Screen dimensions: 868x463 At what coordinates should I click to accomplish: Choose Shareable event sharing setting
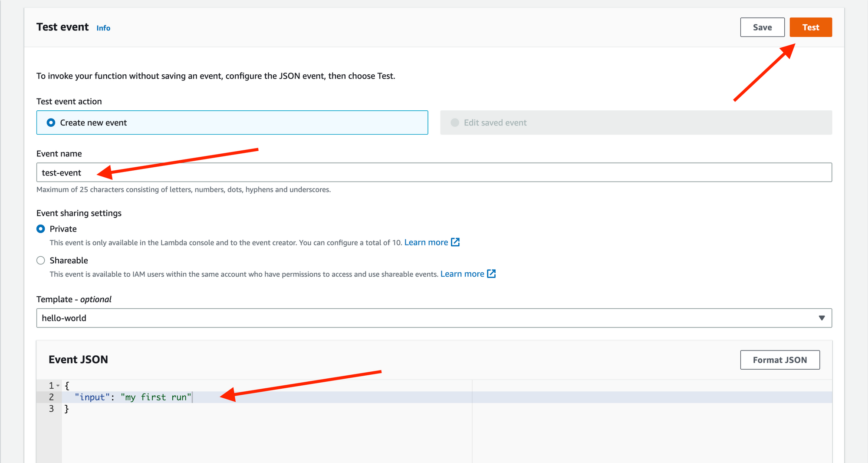41,261
